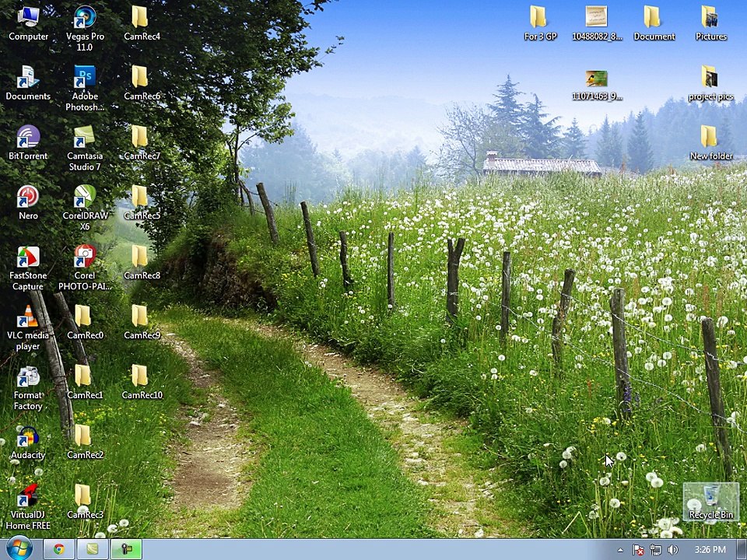Screen dimensions: 747x560
Task: Switch to the Camtasia recorder taskbar button
Action: (x=126, y=550)
